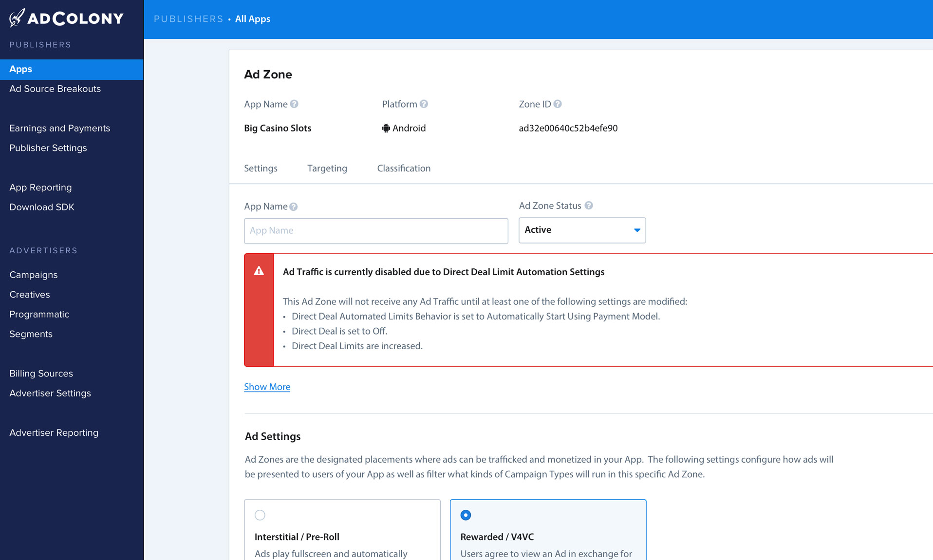Switch to the Classification tab
933x560 pixels.
tap(404, 168)
